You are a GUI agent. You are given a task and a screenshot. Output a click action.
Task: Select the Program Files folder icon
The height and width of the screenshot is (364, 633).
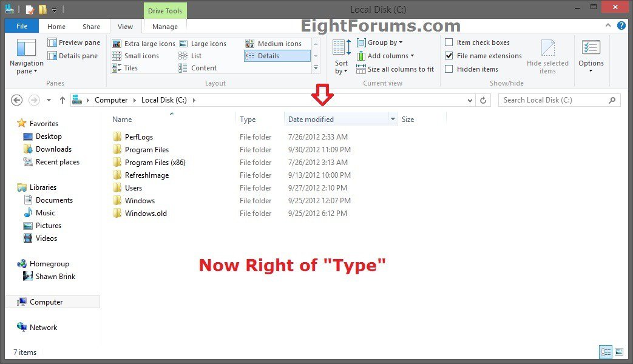(117, 150)
